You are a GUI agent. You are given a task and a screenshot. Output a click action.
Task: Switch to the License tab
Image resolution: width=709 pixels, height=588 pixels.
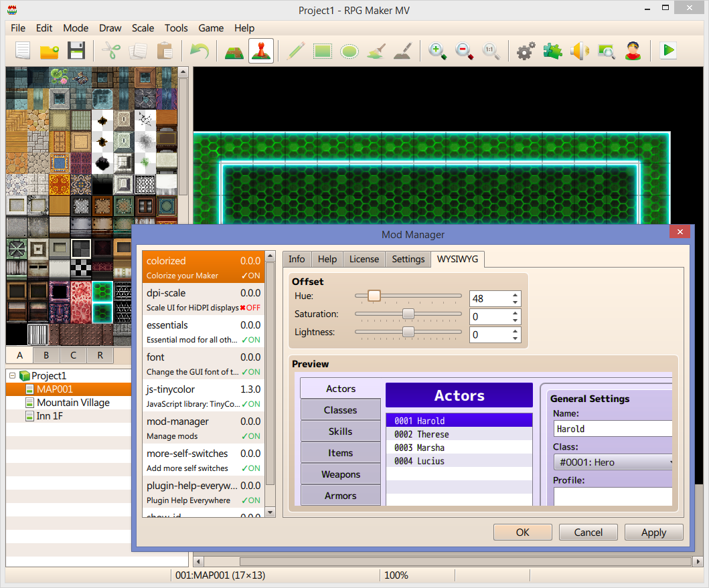pos(364,259)
